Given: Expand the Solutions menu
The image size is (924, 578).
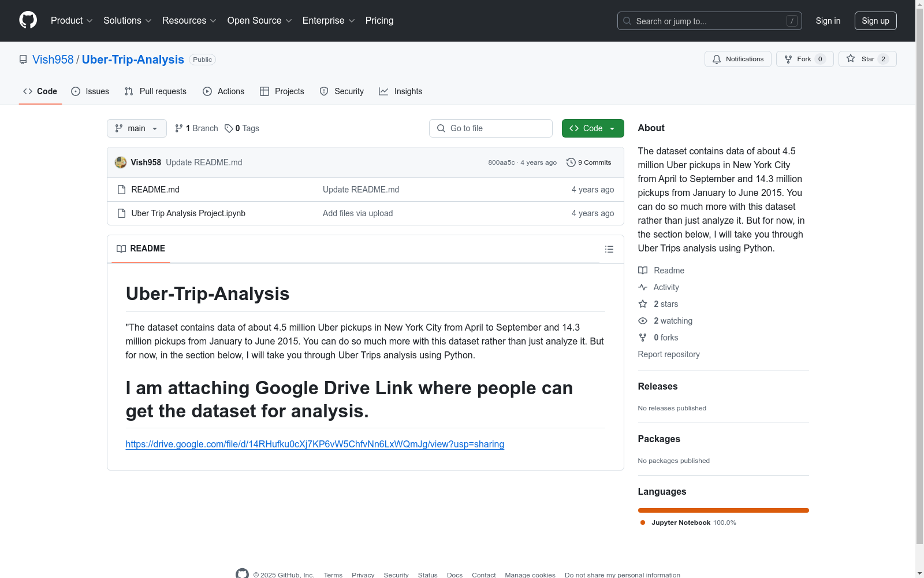Looking at the screenshot, I should pos(128,21).
